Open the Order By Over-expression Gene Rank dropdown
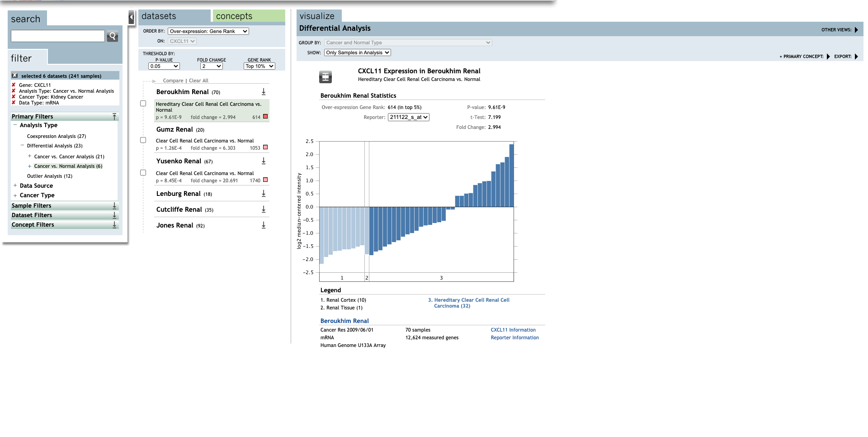868x437 pixels. point(208,31)
